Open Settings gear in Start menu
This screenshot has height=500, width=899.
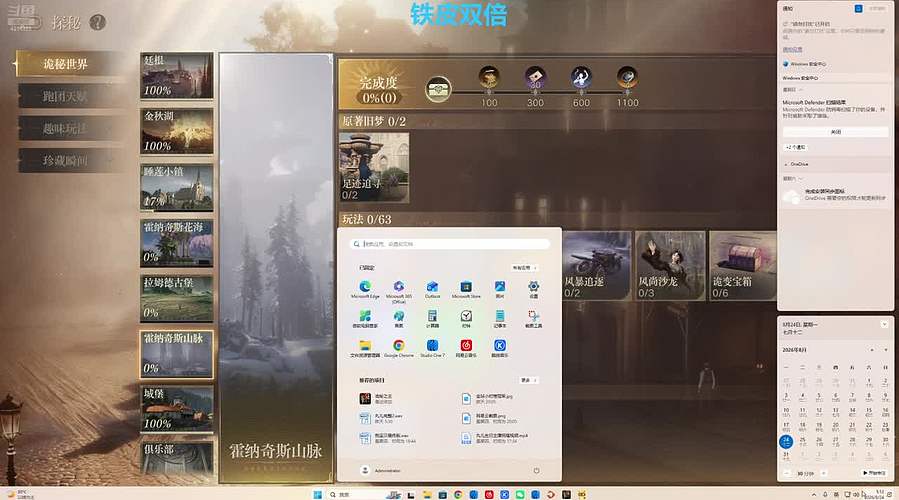pyautogui.click(x=534, y=289)
